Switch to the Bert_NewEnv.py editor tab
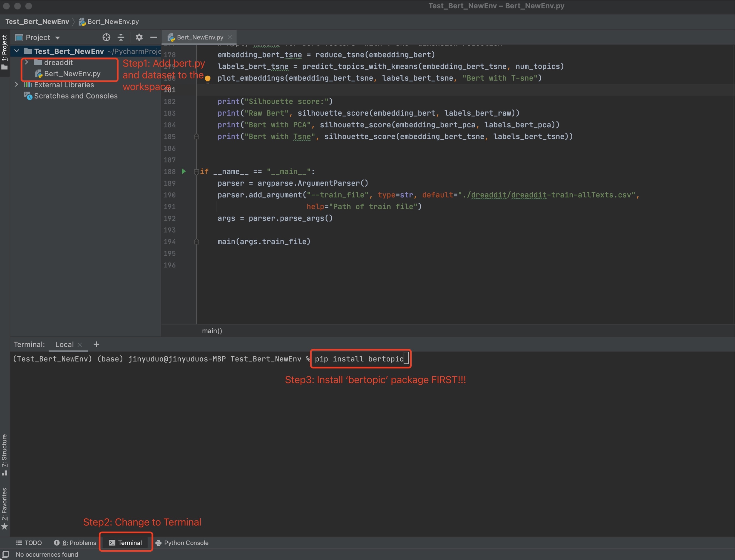 (199, 37)
